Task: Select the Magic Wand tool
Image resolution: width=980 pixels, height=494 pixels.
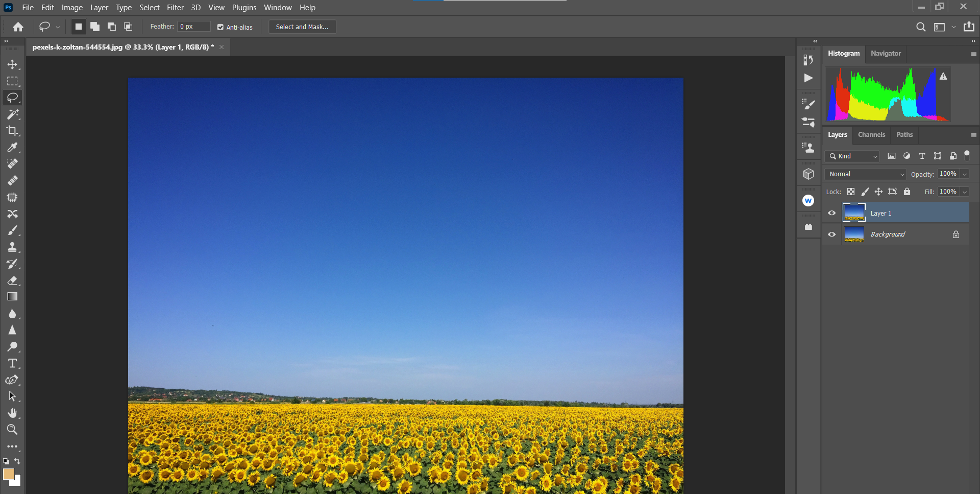Action: [12, 114]
